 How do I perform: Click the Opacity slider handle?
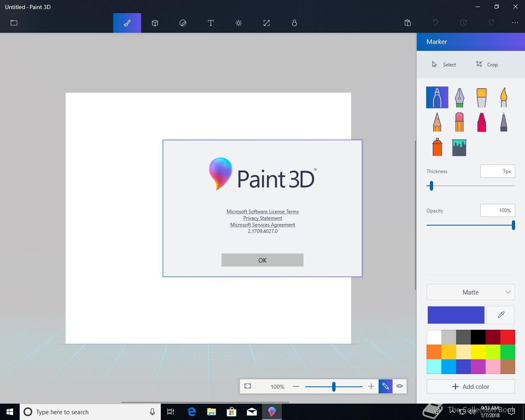click(x=513, y=225)
